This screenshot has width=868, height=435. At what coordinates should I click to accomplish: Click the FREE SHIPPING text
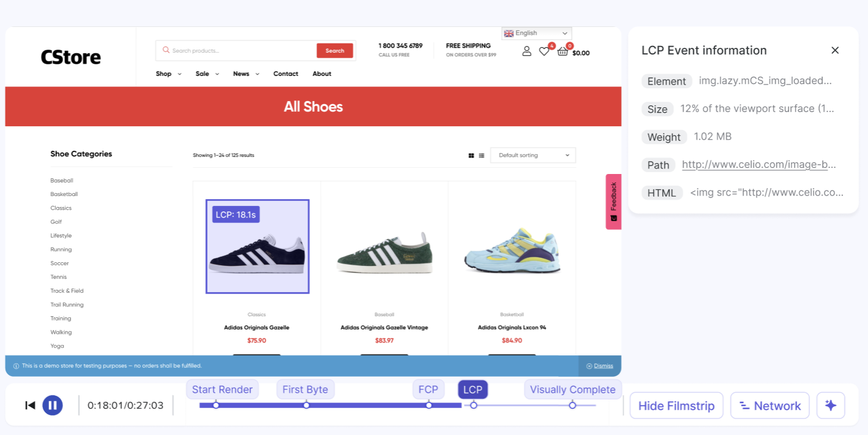pos(468,46)
